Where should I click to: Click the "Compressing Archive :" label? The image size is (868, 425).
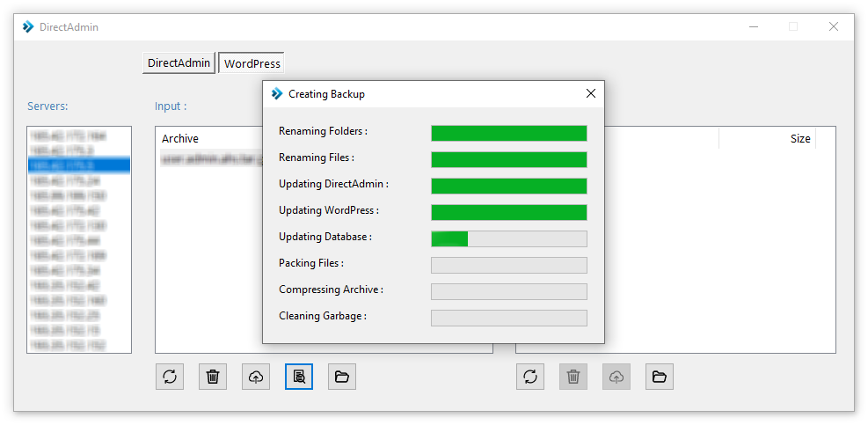click(x=331, y=289)
